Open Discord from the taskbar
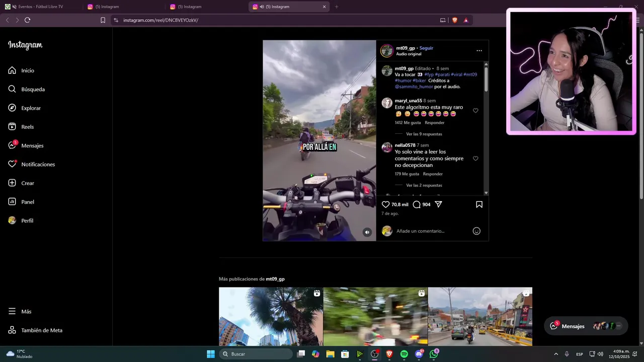This screenshot has height=362, width=644. point(419,354)
